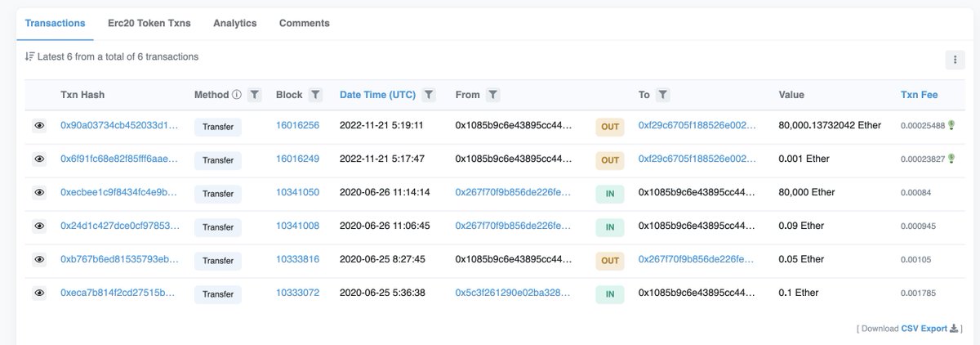980x345 pixels.
Task: Click the sort icon beside Latest 6
Action: 29,56
